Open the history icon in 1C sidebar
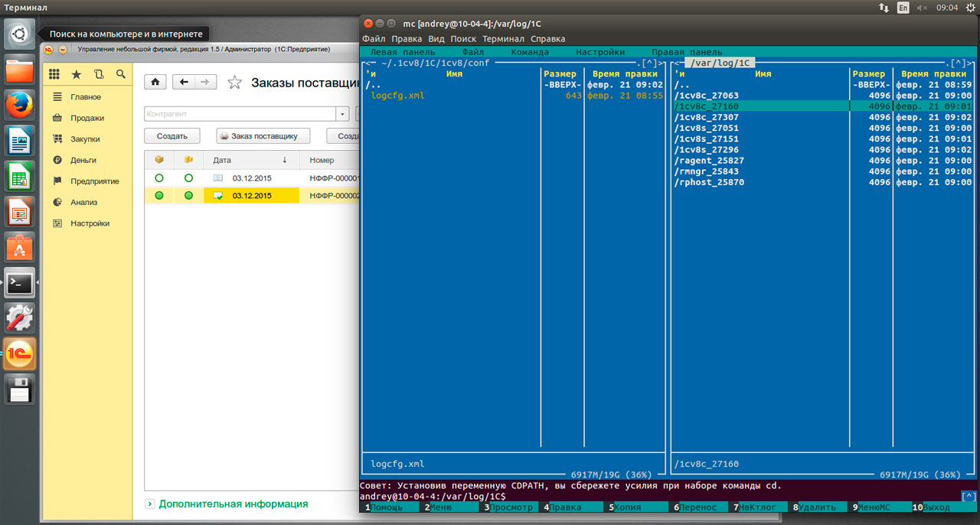 [x=98, y=74]
